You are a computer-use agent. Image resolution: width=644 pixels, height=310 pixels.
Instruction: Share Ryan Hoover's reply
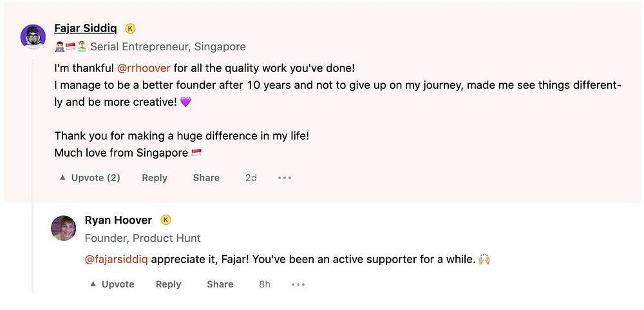220,284
